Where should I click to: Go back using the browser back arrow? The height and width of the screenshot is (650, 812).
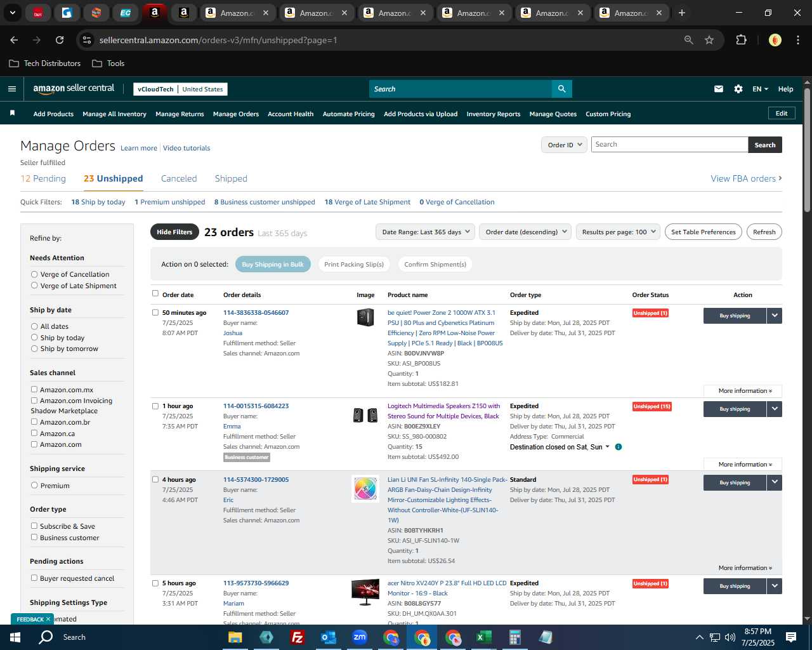tap(14, 40)
